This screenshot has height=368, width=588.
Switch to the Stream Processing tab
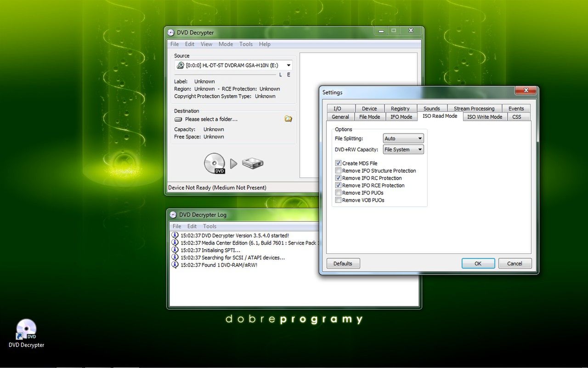(x=474, y=109)
